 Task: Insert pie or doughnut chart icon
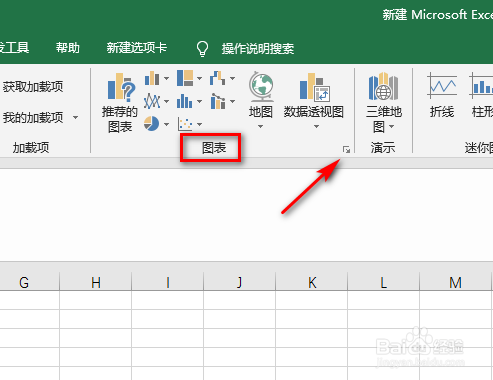pos(151,124)
